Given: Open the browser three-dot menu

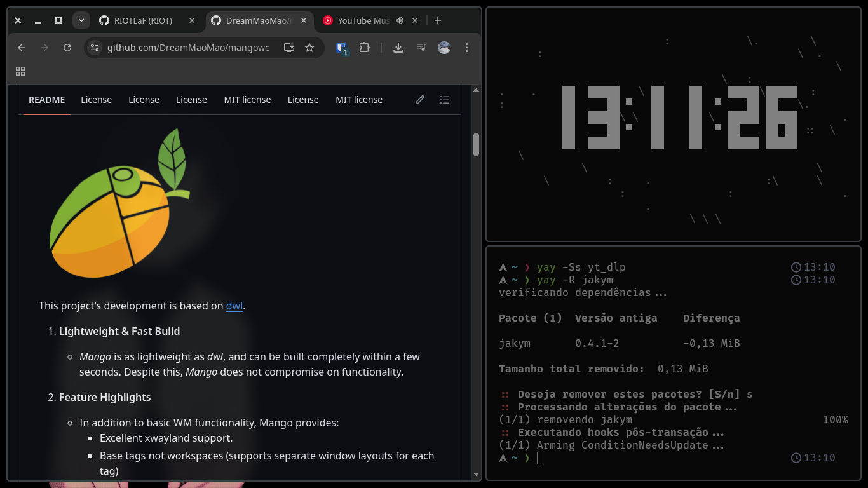Looking at the screenshot, I should 467,48.
